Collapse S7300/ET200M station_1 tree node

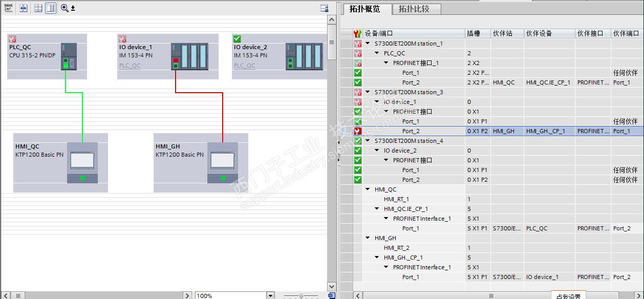coord(368,44)
